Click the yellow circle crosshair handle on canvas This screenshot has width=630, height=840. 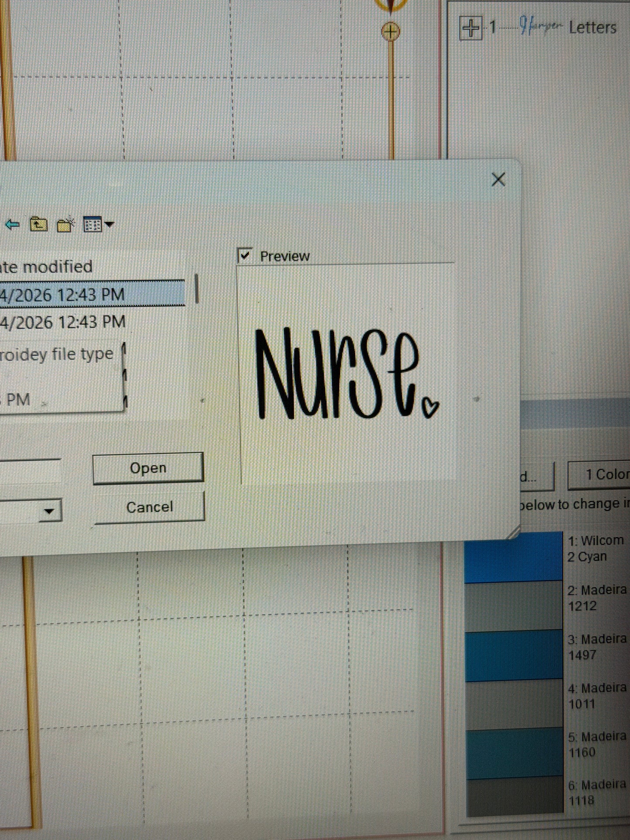pyautogui.click(x=391, y=31)
